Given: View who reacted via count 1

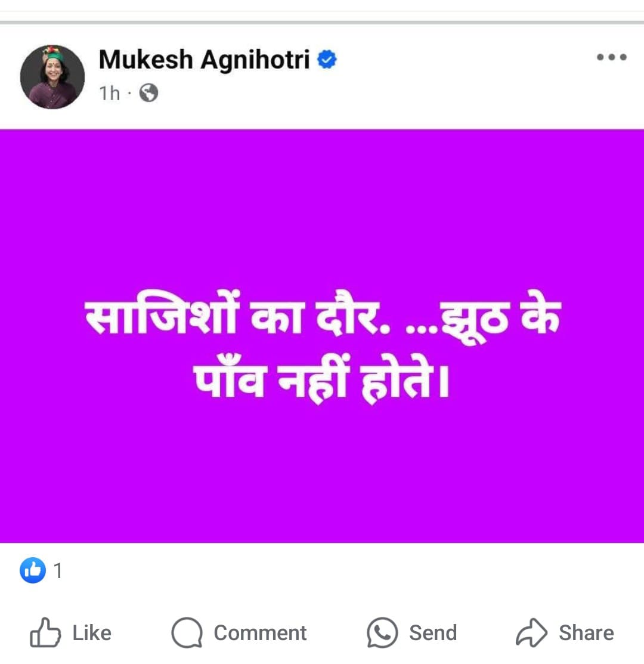Looking at the screenshot, I should point(58,571).
